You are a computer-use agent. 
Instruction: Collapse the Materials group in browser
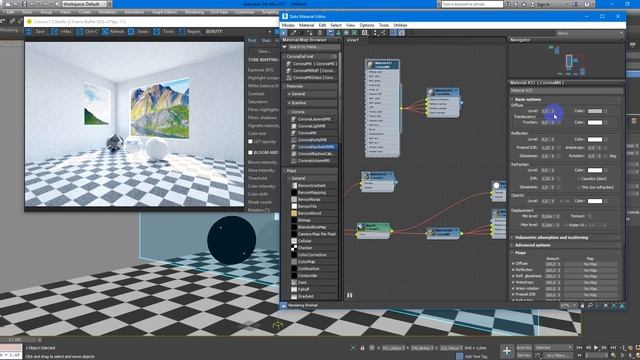point(311,86)
